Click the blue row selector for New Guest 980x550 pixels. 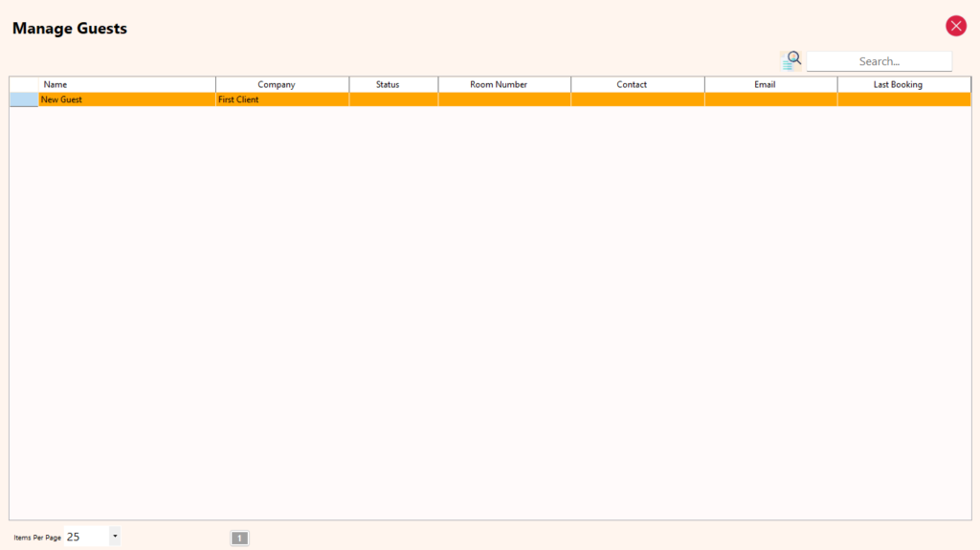coord(24,99)
